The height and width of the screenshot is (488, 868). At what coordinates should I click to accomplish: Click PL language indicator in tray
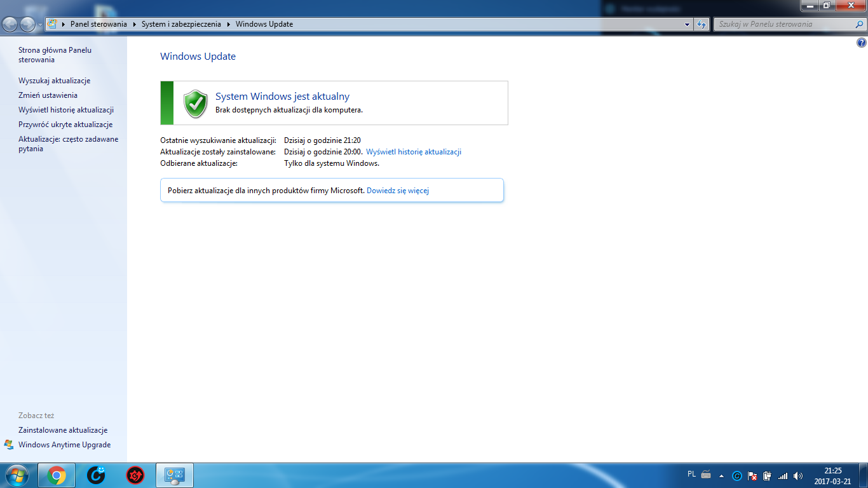click(691, 474)
